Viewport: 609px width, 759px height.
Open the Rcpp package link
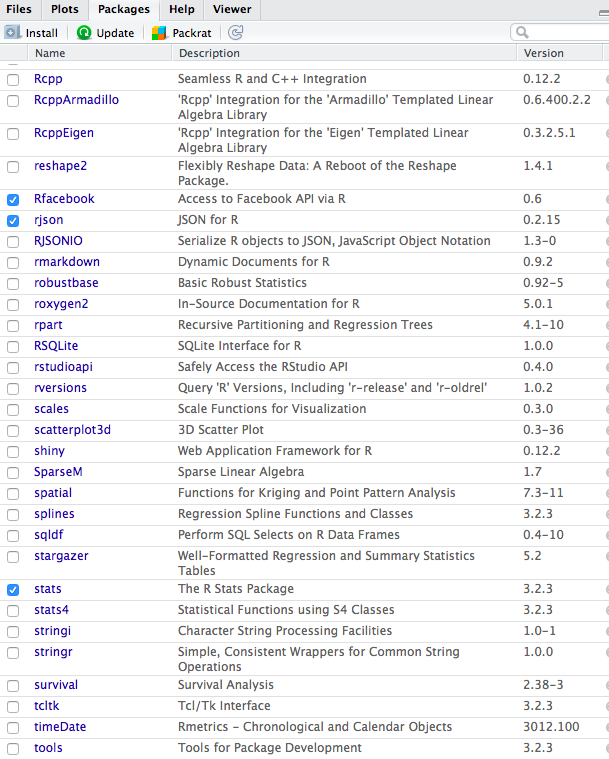pyautogui.click(x=48, y=79)
